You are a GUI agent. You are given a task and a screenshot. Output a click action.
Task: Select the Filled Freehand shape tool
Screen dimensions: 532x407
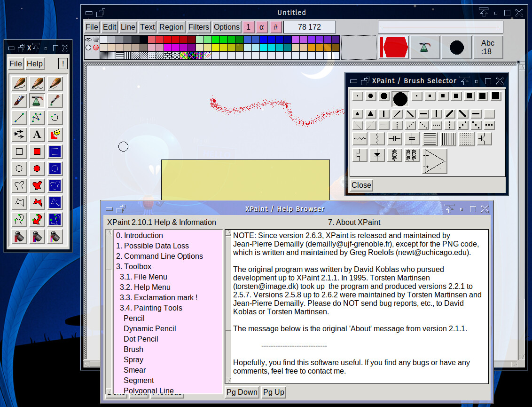37,185
